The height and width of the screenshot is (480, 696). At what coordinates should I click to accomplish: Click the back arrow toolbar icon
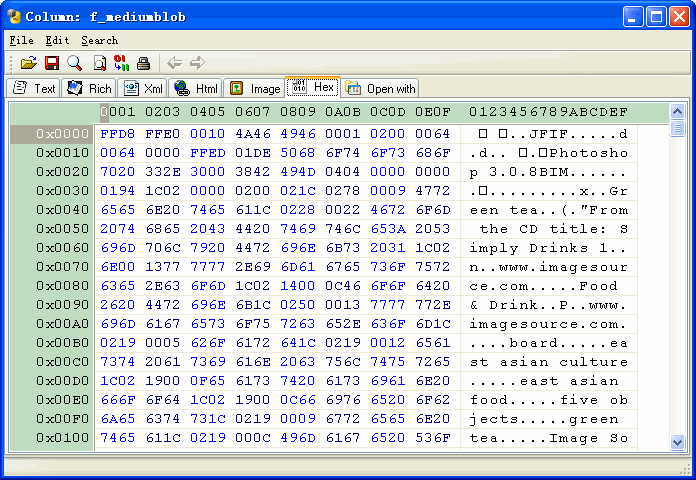click(174, 63)
